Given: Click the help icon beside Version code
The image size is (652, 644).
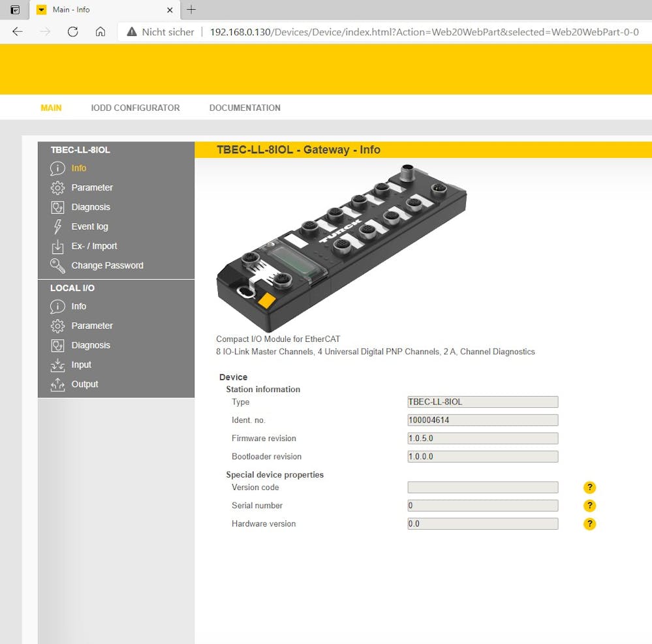Looking at the screenshot, I should 589,487.
